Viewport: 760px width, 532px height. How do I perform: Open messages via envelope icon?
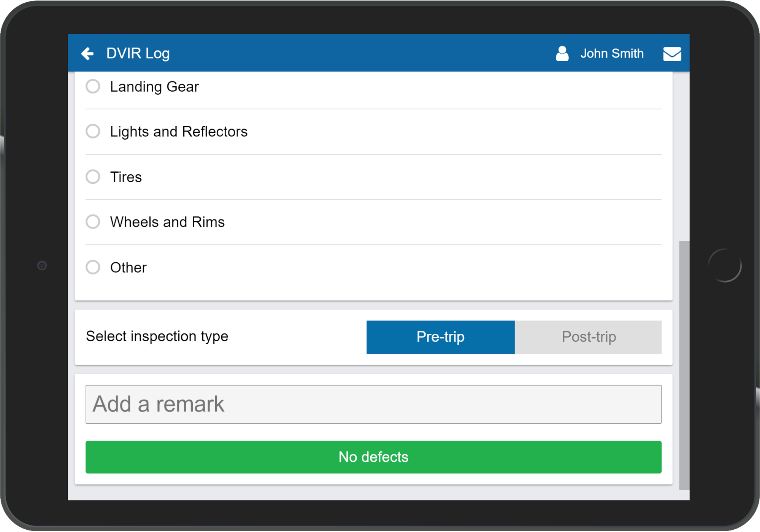[672, 54]
